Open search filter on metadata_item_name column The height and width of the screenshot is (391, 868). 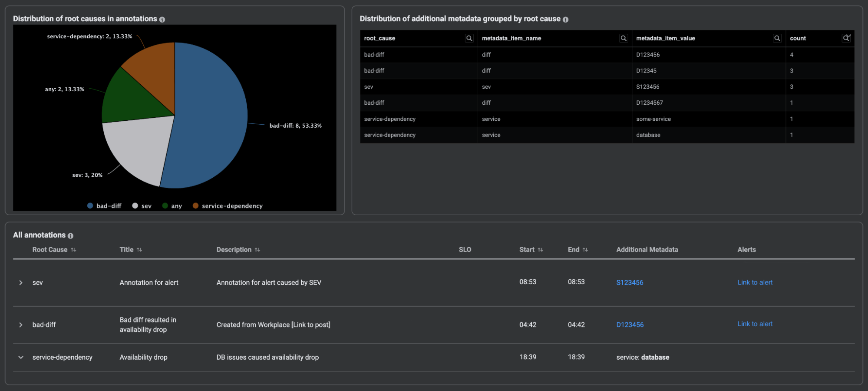(x=624, y=38)
